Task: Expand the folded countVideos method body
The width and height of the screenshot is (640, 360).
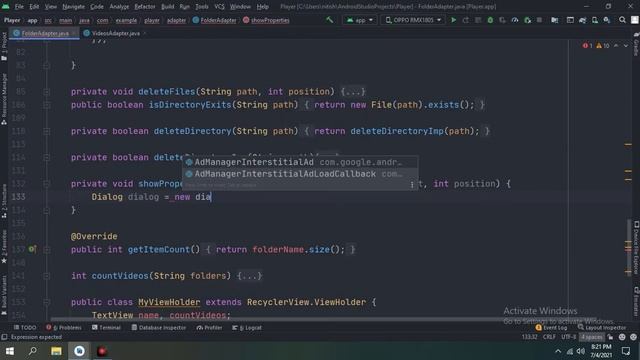Action: [249, 276]
